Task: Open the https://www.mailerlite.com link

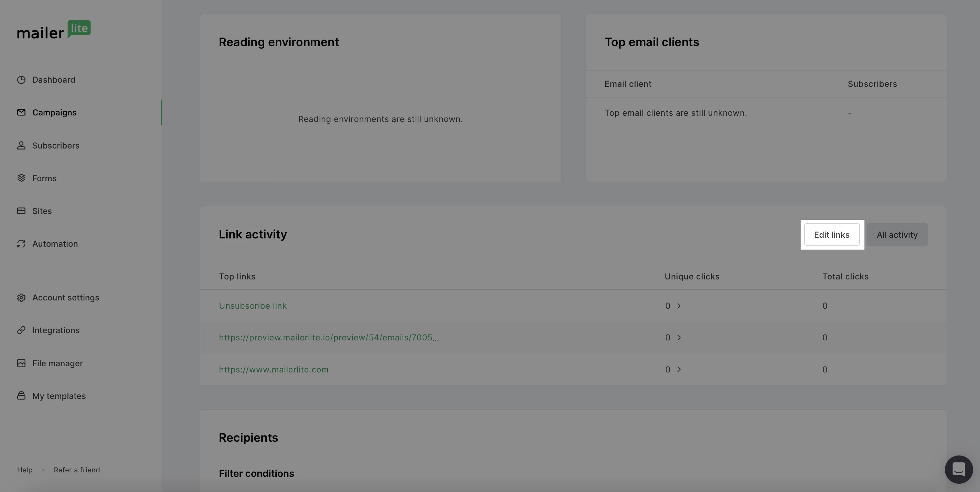Action: tap(273, 369)
